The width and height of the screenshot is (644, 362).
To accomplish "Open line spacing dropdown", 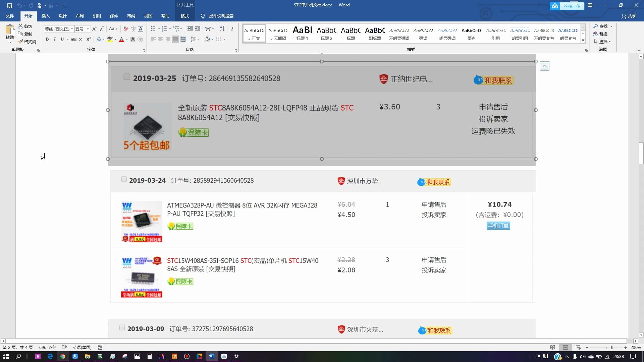I will (x=195, y=39).
